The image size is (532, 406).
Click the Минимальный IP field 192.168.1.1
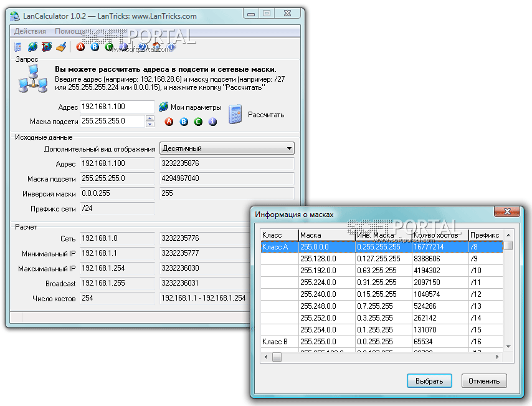click(x=117, y=253)
